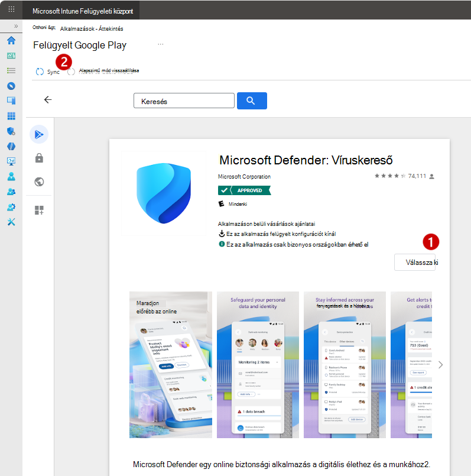The height and width of the screenshot is (476, 471).
Task: Open All services list icon in sidebar
Action: pyautogui.click(x=11, y=70)
